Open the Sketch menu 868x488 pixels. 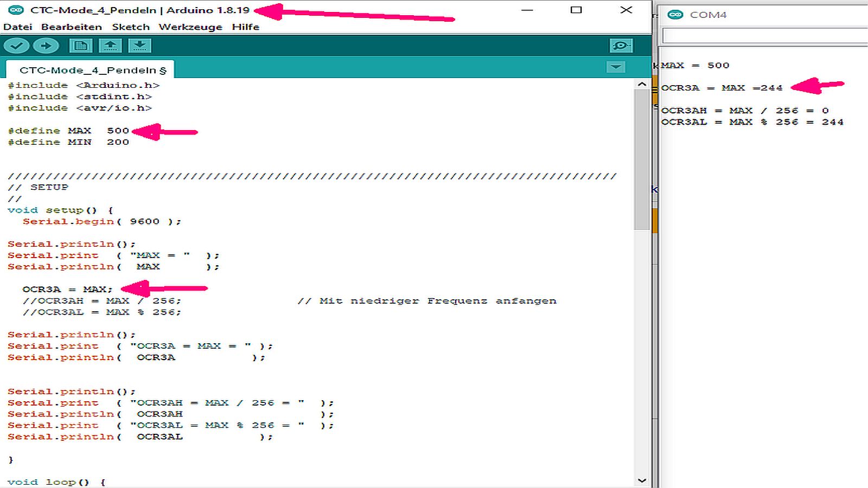pyautogui.click(x=131, y=27)
